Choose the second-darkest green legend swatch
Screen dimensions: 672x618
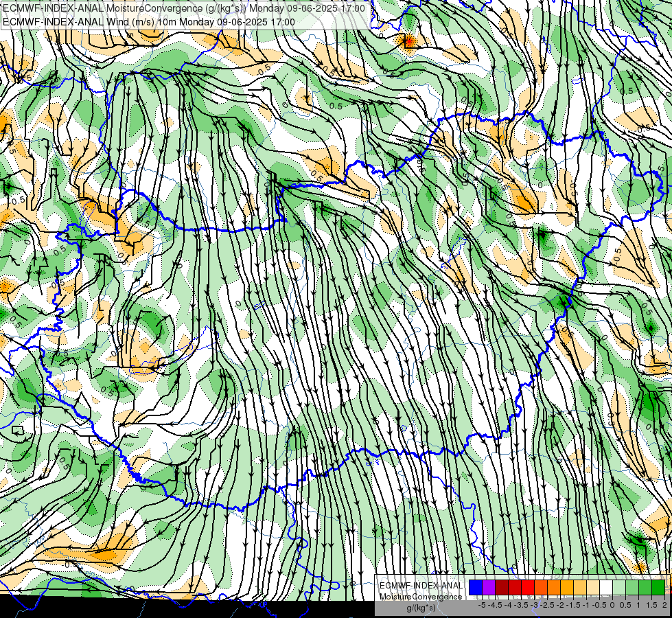tap(645, 587)
